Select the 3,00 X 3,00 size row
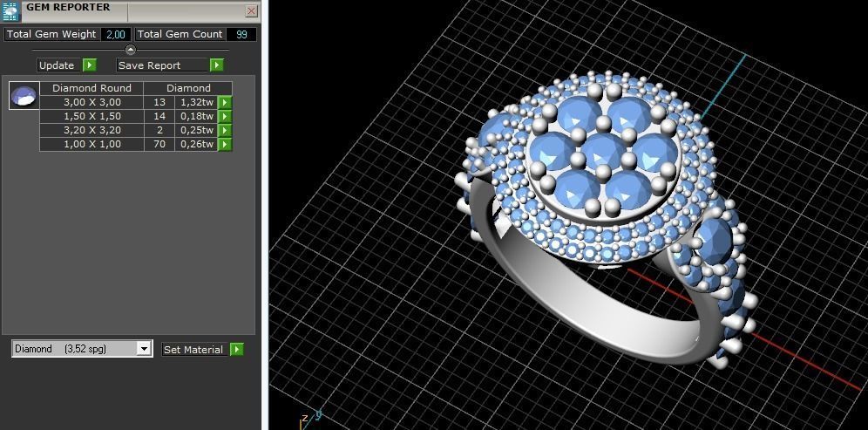 point(92,103)
